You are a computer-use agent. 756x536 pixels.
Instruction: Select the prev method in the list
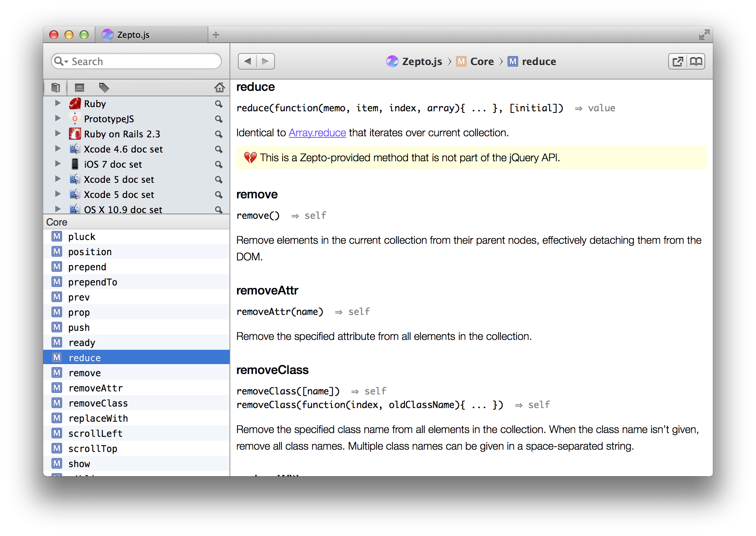click(136, 297)
